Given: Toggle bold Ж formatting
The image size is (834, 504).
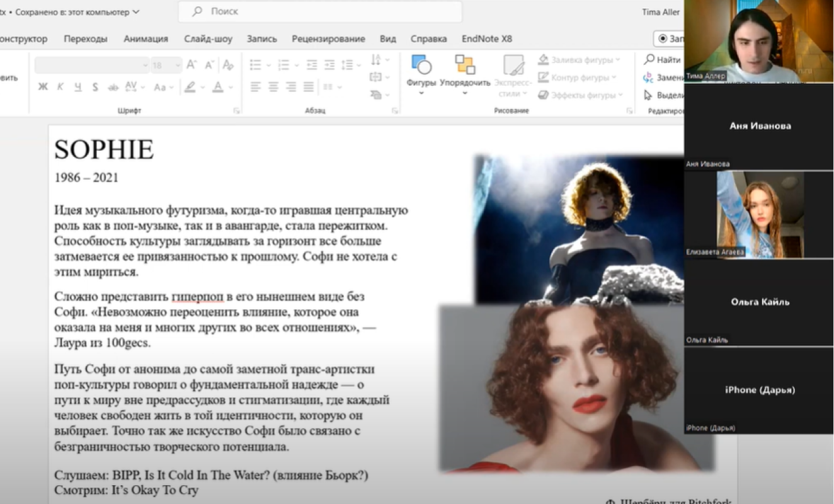Looking at the screenshot, I should click(43, 87).
